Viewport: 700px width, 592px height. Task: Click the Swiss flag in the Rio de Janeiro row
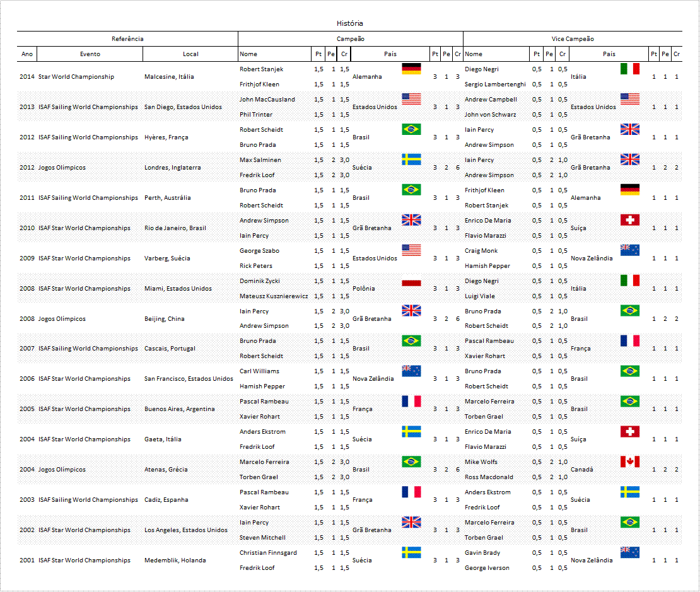tap(630, 220)
